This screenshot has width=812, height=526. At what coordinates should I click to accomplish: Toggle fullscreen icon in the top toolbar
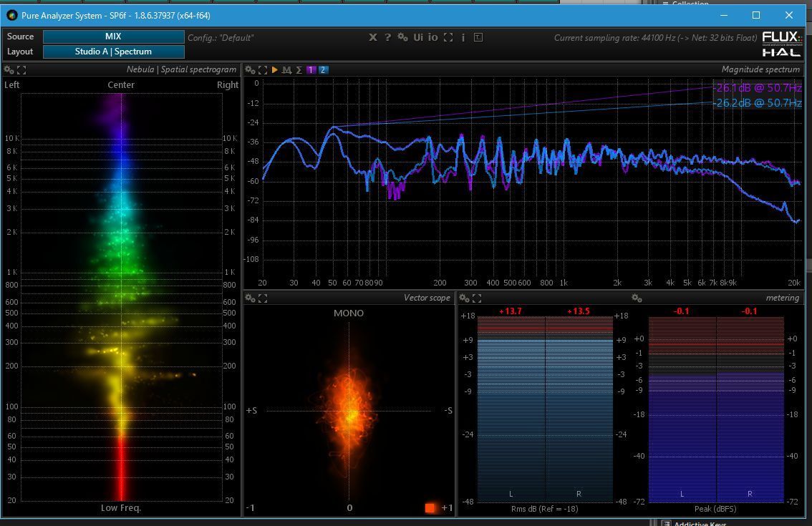click(x=448, y=37)
